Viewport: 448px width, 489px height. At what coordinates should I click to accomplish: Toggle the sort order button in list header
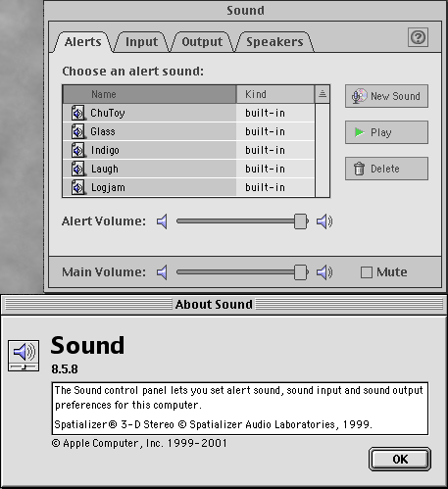(323, 94)
